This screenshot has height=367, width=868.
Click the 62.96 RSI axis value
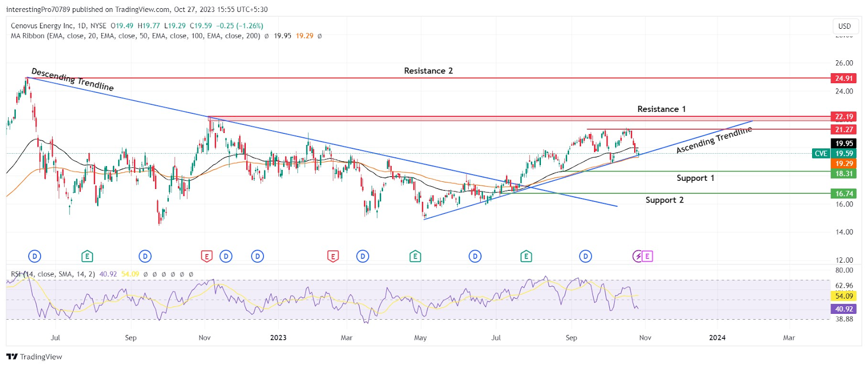[844, 286]
